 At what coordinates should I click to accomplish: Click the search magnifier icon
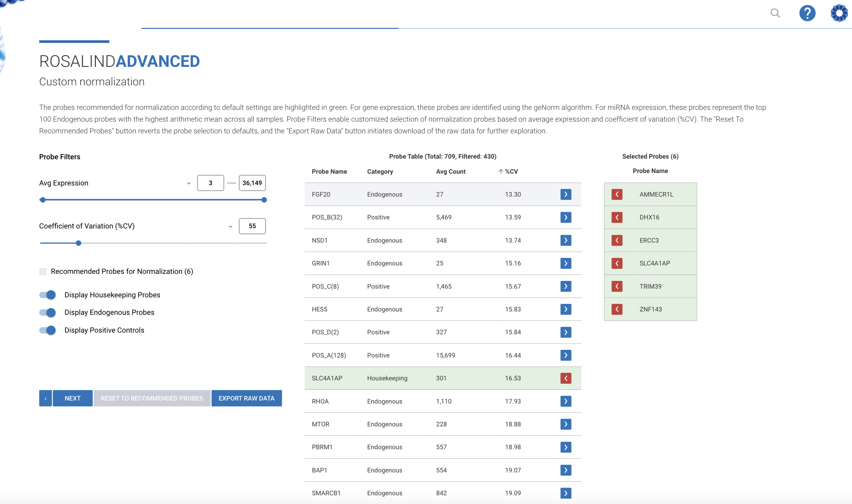[775, 13]
